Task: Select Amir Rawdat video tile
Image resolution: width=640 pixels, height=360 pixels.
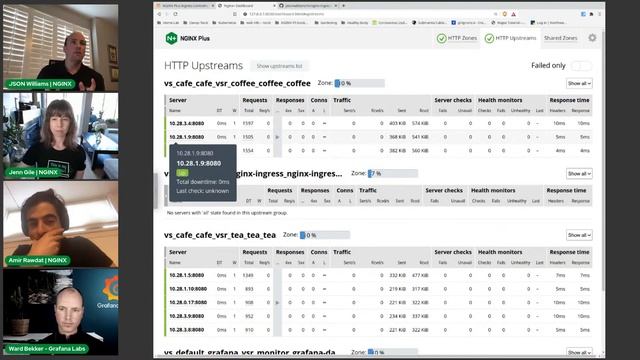Action: coord(61,224)
